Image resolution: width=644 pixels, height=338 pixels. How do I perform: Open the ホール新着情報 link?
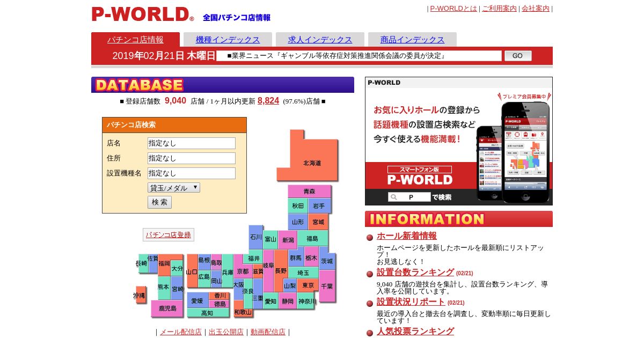[x=407, y=236]
